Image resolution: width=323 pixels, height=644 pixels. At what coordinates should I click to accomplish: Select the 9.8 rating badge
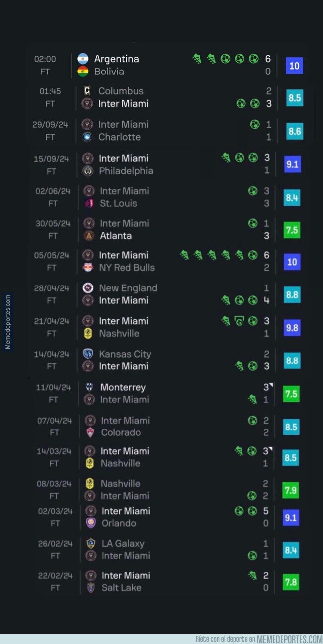292,327
